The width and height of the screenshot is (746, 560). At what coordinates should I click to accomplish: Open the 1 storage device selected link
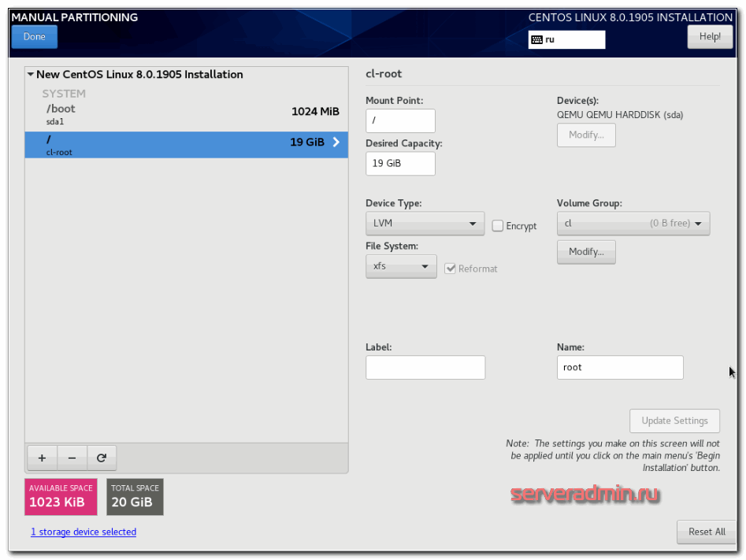(x=84, y=532)
